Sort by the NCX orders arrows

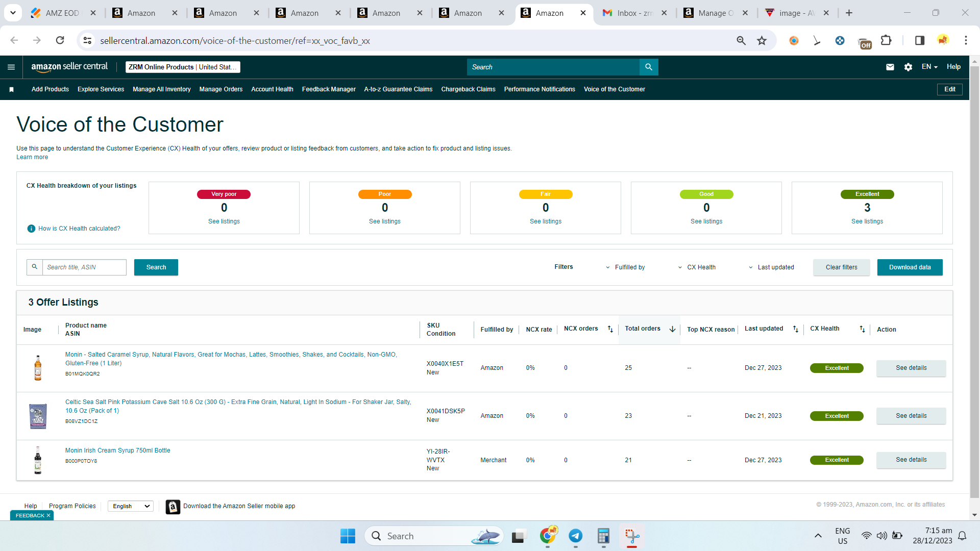coord(610,329)
